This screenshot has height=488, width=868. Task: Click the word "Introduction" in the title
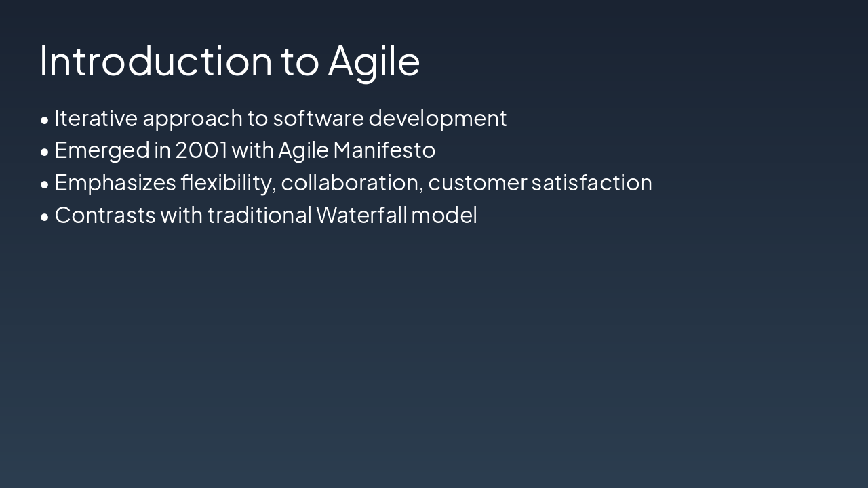coord(155,61)
